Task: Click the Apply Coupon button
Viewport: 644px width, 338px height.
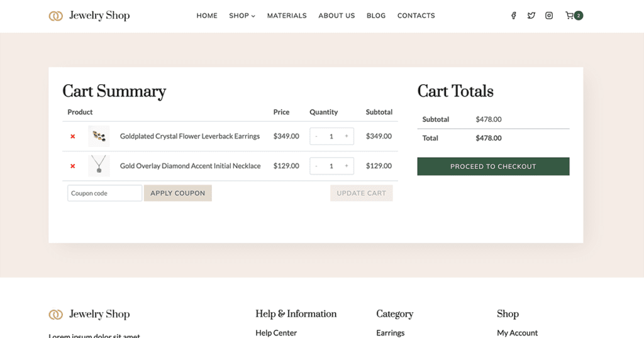Action: point(178,194)
